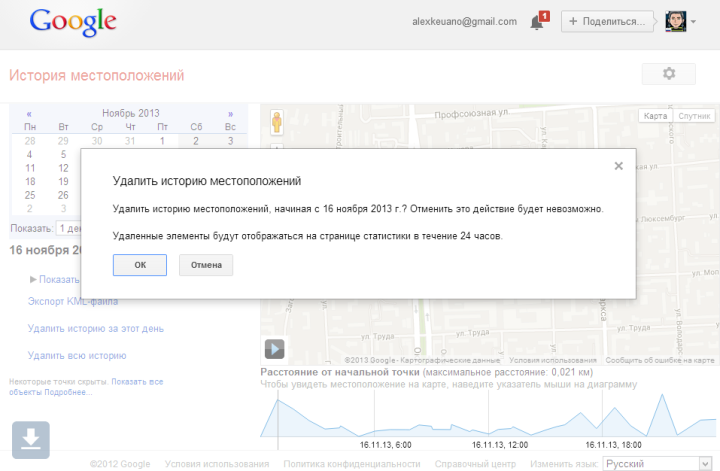Click the 16.11.13, 12:00 chart label
Image resolution: width=720 pixels, height=471 pixels.
click(500, 445)
